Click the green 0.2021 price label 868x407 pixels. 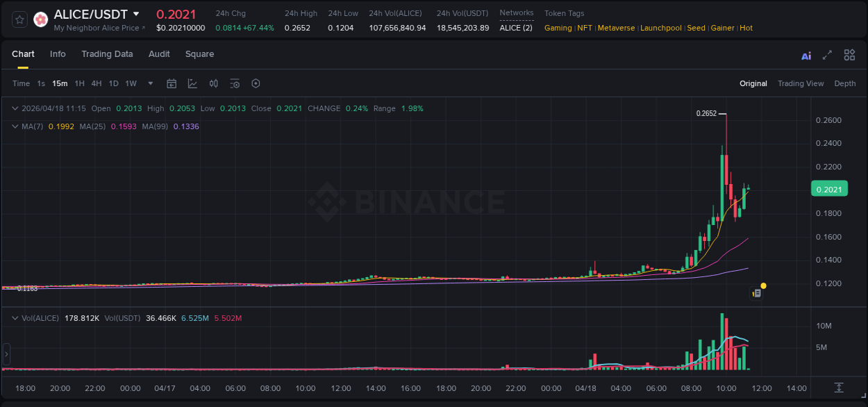pyautogui.click(x=829, y=188)
